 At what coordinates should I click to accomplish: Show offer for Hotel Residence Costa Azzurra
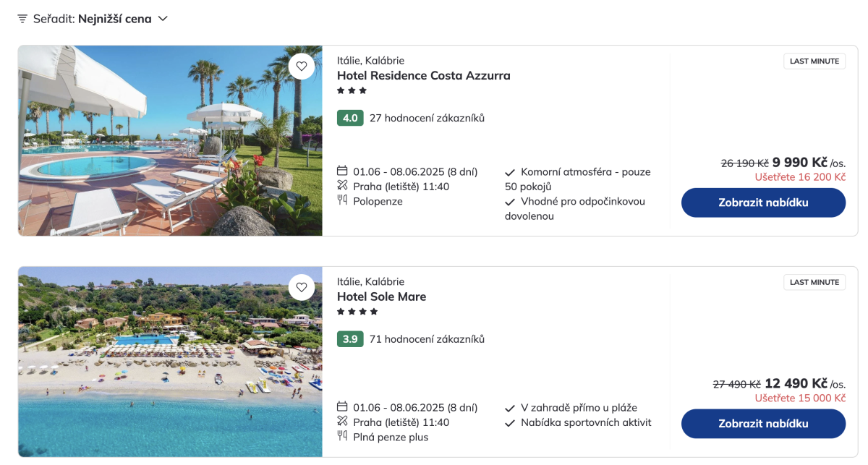coord(763,202)
